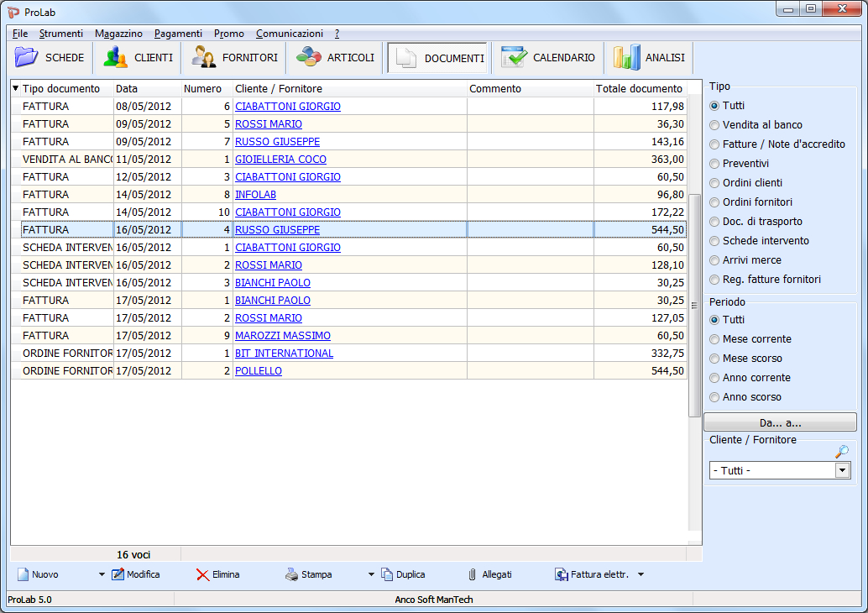Open the Comunicazioni menu
This screenshot has height=613, width=868.
(290, 34)
